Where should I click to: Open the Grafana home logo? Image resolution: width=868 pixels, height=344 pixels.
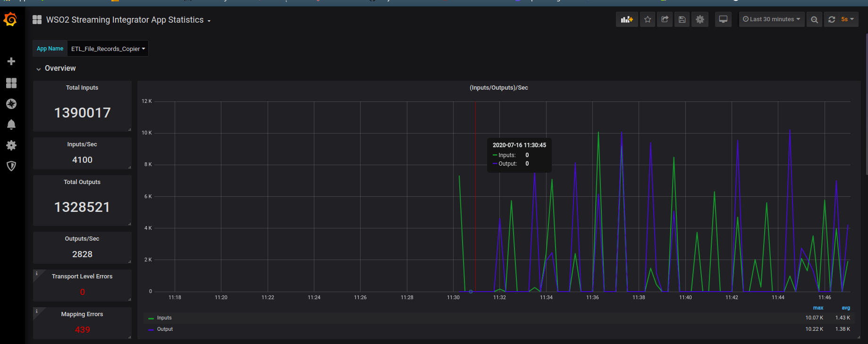(10, 19)
